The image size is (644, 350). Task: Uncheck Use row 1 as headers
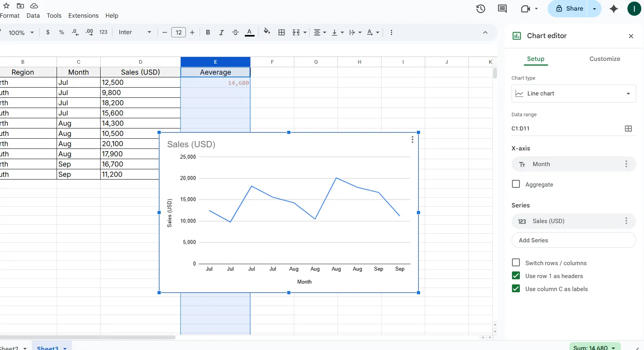point(516,276)
